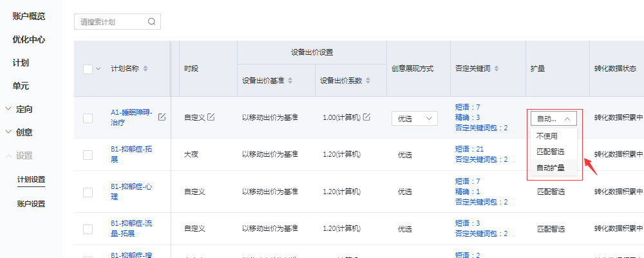Click the search magnifier icon

coord(152,21)
